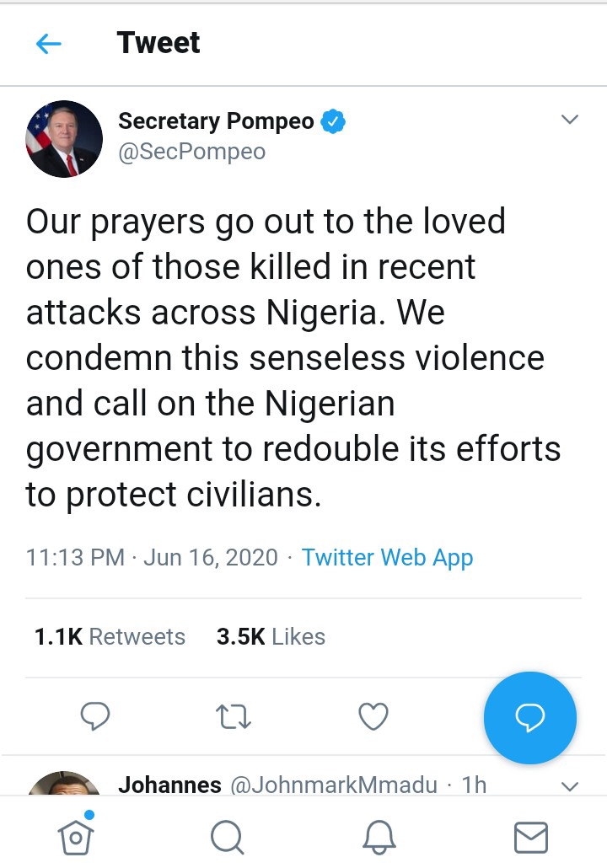The height and width of the screenshot is (868, 607).
Task: Open the @SecPompeo handle
Action: (x=191, y=152)
